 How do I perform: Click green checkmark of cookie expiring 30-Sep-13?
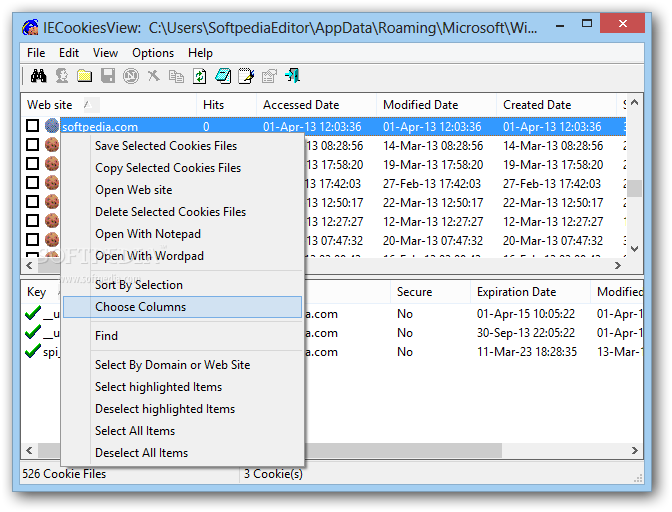pyautogui.click(x=33, y=332)
